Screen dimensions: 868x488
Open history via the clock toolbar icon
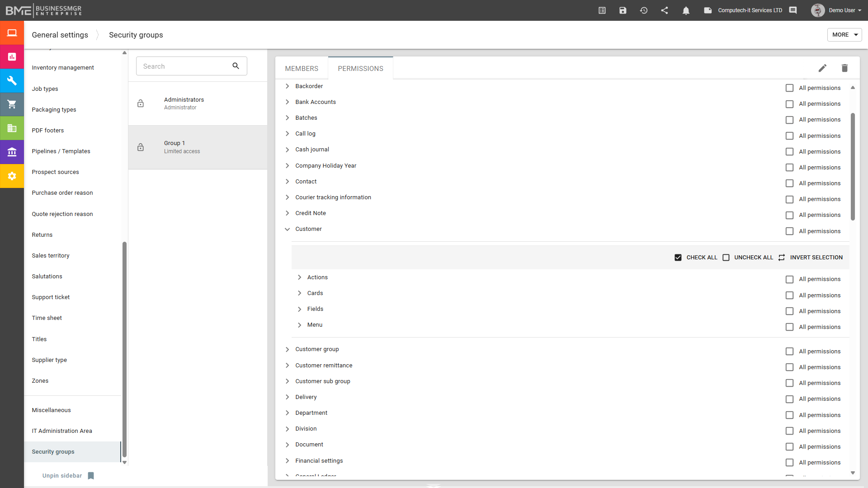pos(644,10)
